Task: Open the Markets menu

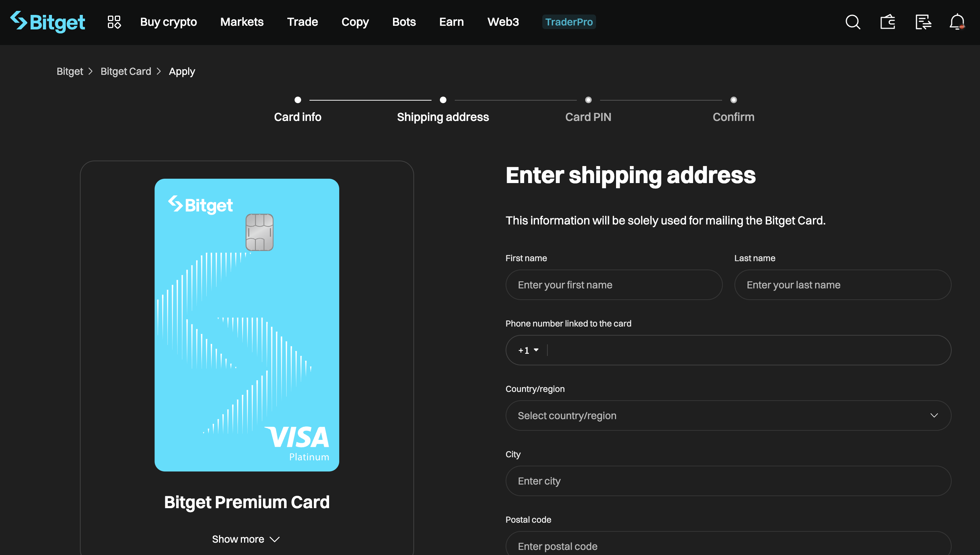Action: pos(242,22)
